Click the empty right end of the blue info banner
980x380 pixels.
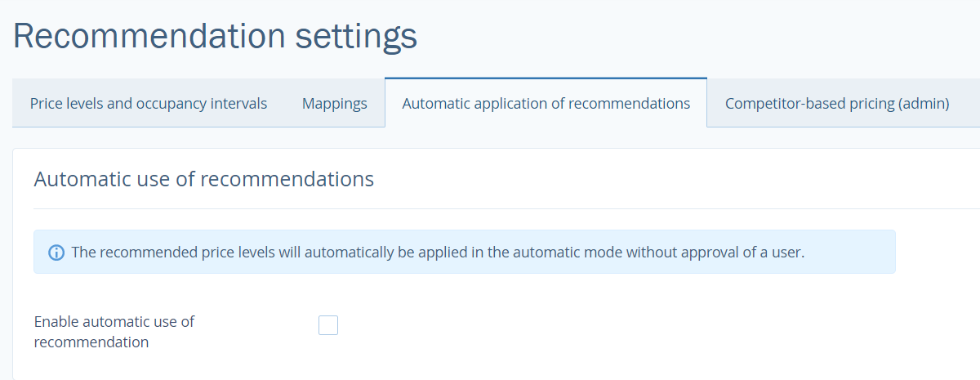tap(857, 253)
